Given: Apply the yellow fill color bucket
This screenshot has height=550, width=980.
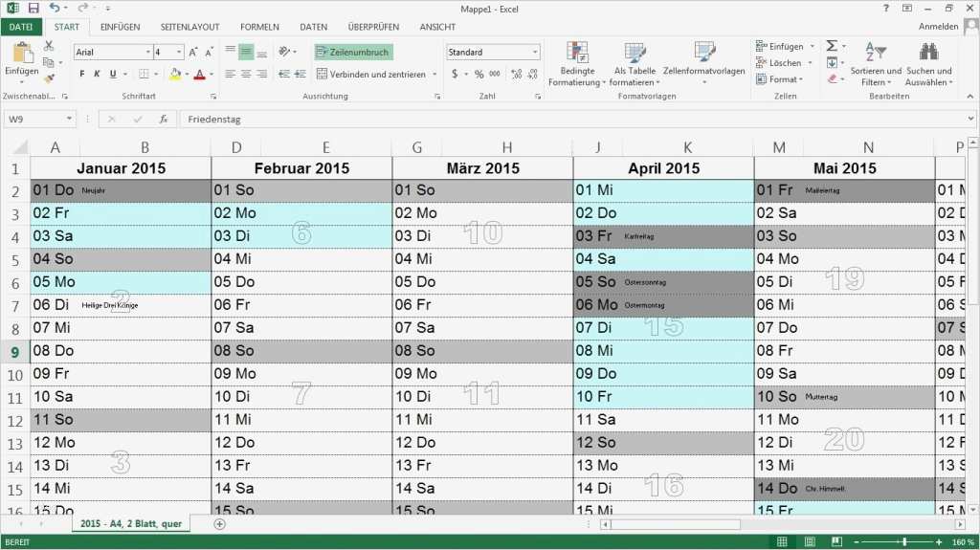Looking at the screenshot, I should point(176,75).
